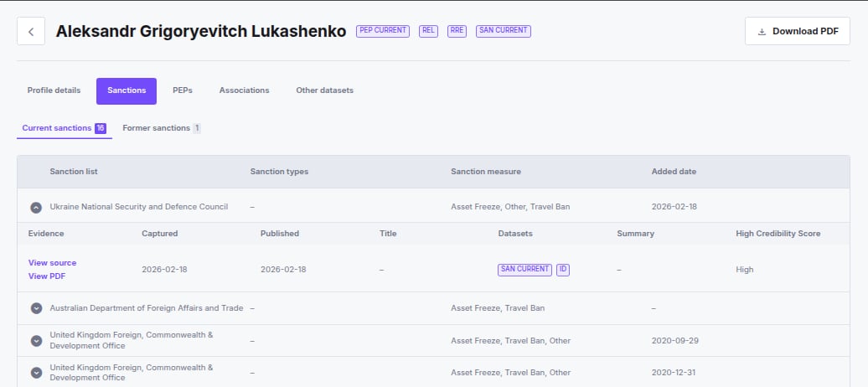
Task: Click the RRE badge next to name
Action: pos(457,31)
